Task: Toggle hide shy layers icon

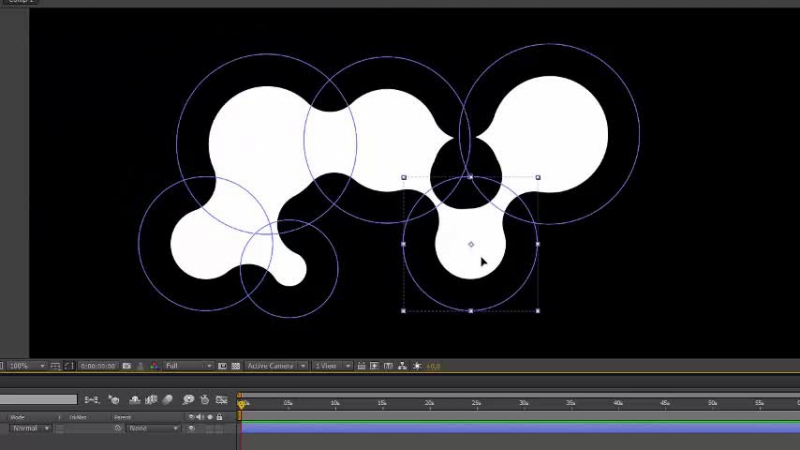Action: point(135,399)
